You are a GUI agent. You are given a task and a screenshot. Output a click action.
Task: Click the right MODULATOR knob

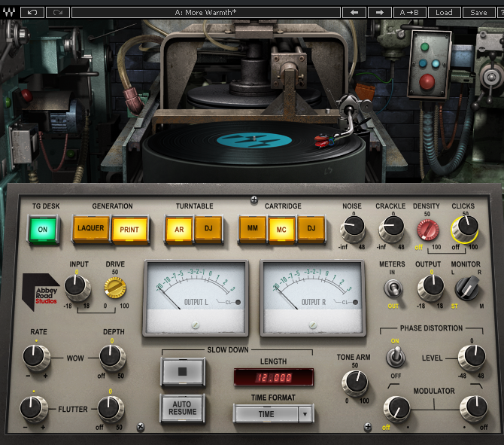[474, 408]
